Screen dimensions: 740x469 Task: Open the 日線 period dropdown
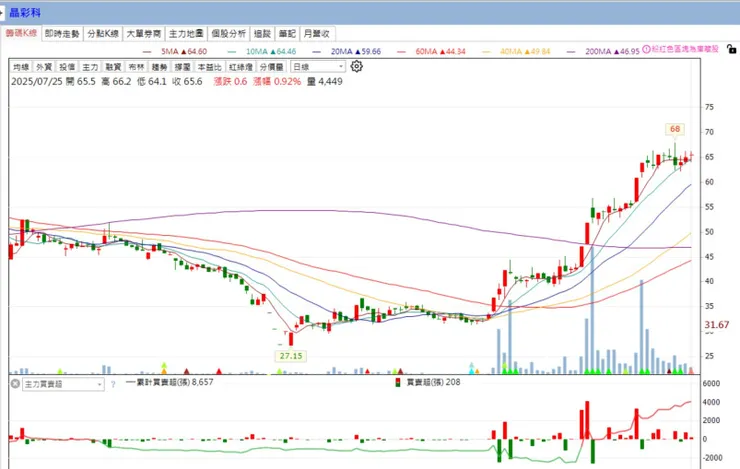tap(318, 67)
